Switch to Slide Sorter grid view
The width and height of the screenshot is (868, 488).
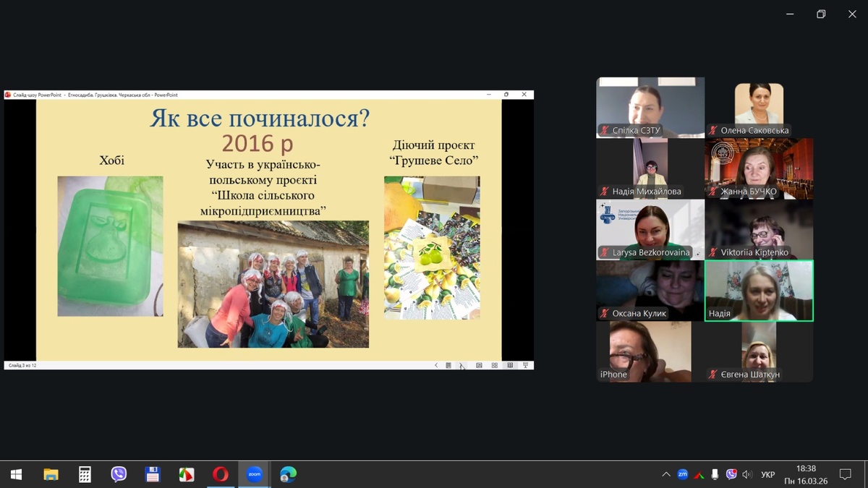point(495,366)
